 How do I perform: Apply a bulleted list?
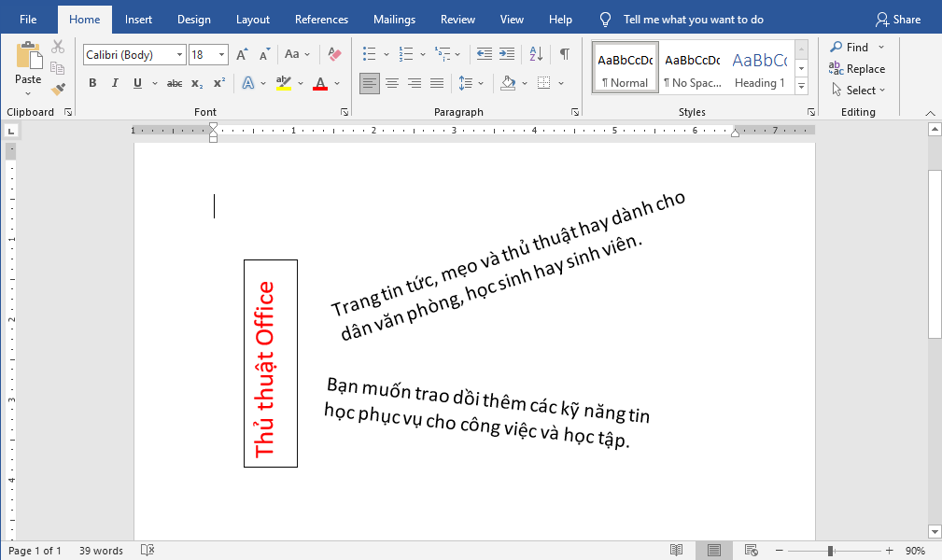(370, 55)
